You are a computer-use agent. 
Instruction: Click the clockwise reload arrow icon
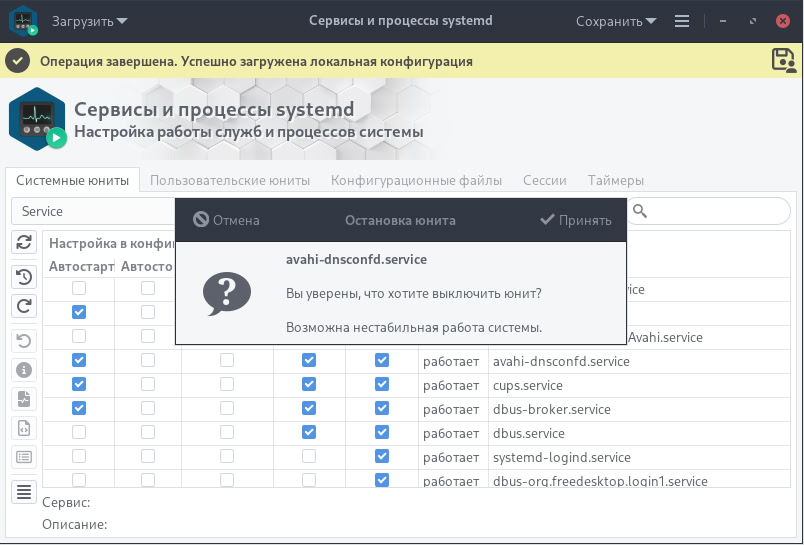tap(24, 307)
